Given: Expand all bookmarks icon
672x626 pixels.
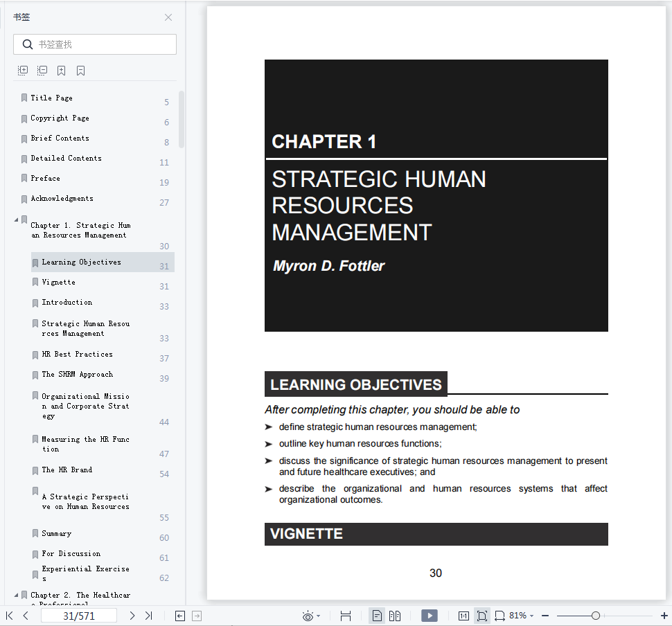Looking at the screenshot, I should click(x=23, y=70).
